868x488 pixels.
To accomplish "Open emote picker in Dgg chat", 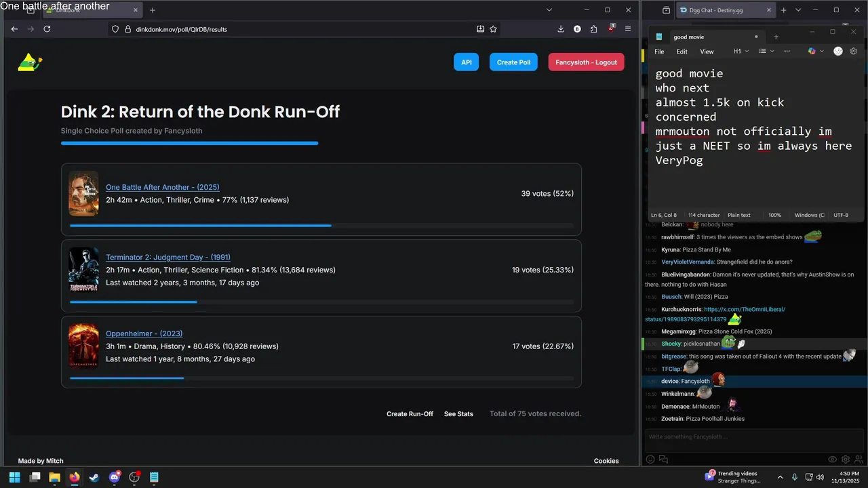I will click(650, 460).
